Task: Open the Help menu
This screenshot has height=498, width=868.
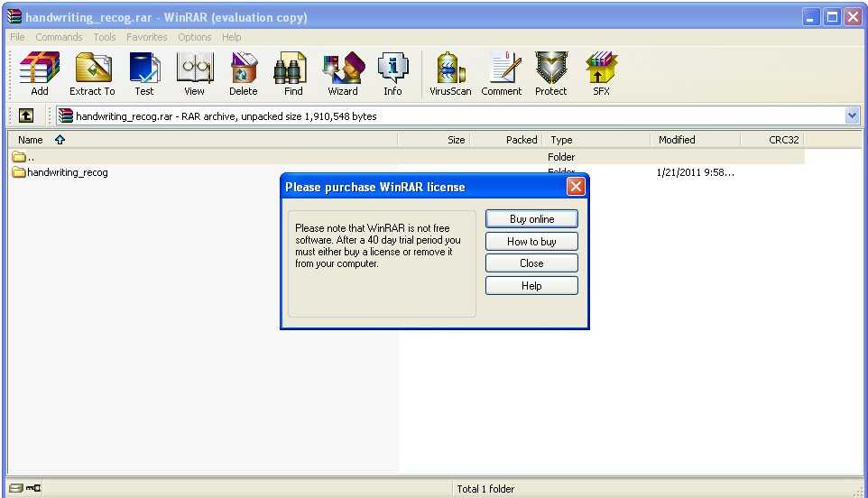Action: [x=231, y=37]
